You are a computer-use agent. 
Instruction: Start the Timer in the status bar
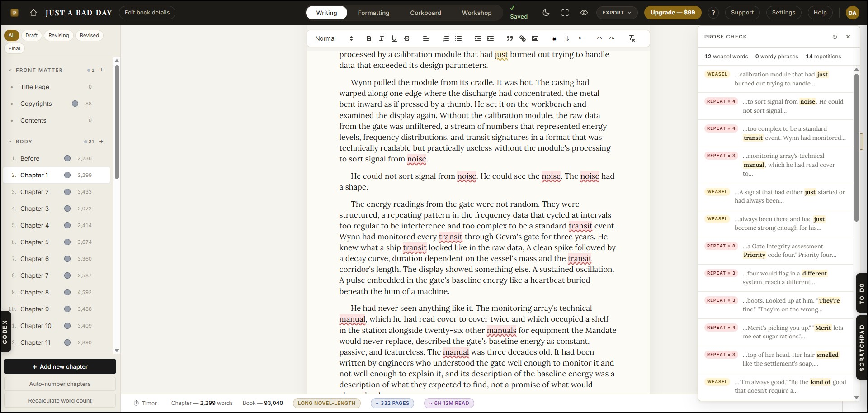[x=145, y=403]
